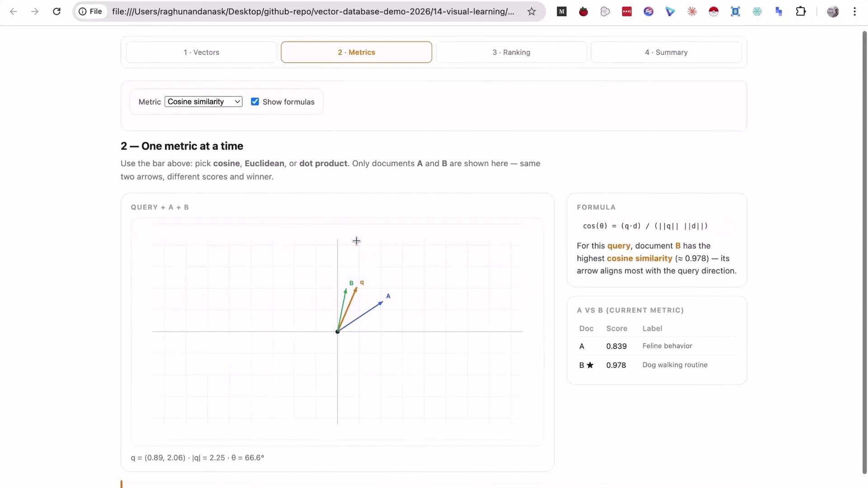868x488 pixels.
Task: Click the browser forward arrow
Action: [35, 11]
